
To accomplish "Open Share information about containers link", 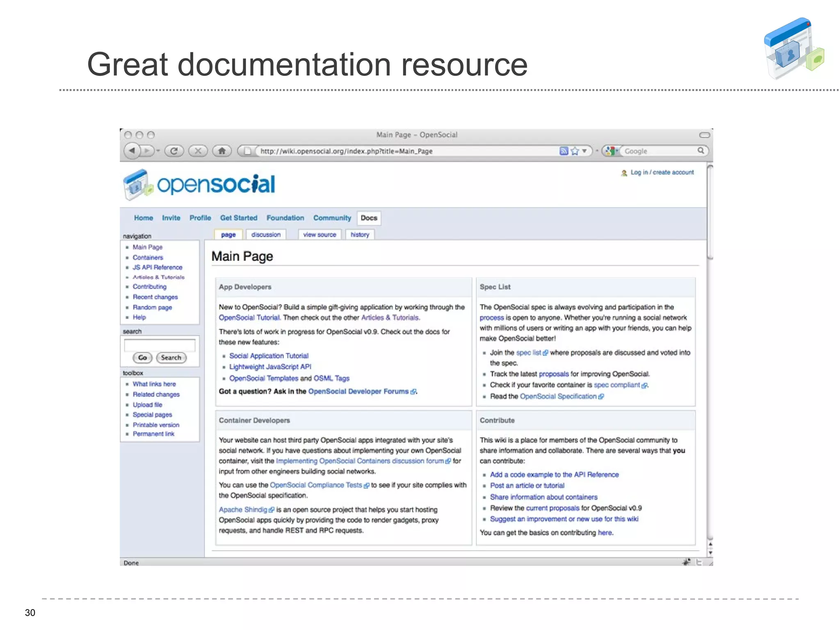I will pyautogui.click(x=543, y=497).
